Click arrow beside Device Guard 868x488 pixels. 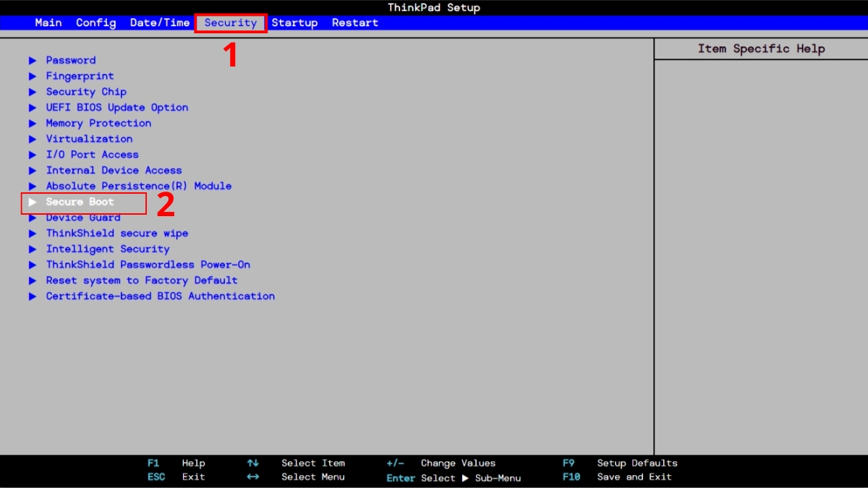tap(33, 218)
